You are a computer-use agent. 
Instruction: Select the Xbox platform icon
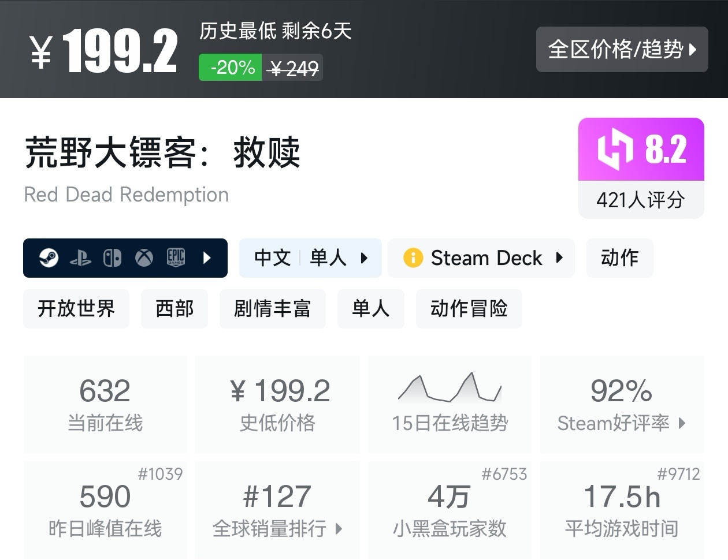[144, 258]
